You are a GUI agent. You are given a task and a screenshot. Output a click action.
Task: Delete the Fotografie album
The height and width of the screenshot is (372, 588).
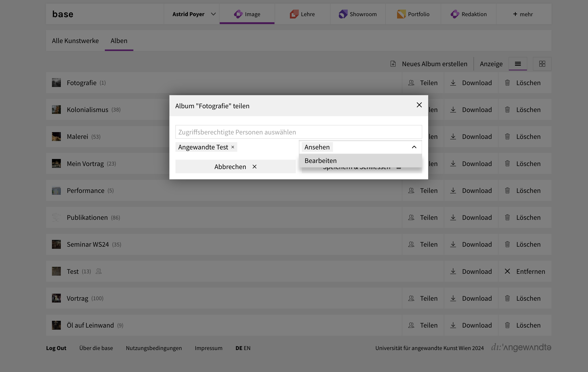pos(525,83)
